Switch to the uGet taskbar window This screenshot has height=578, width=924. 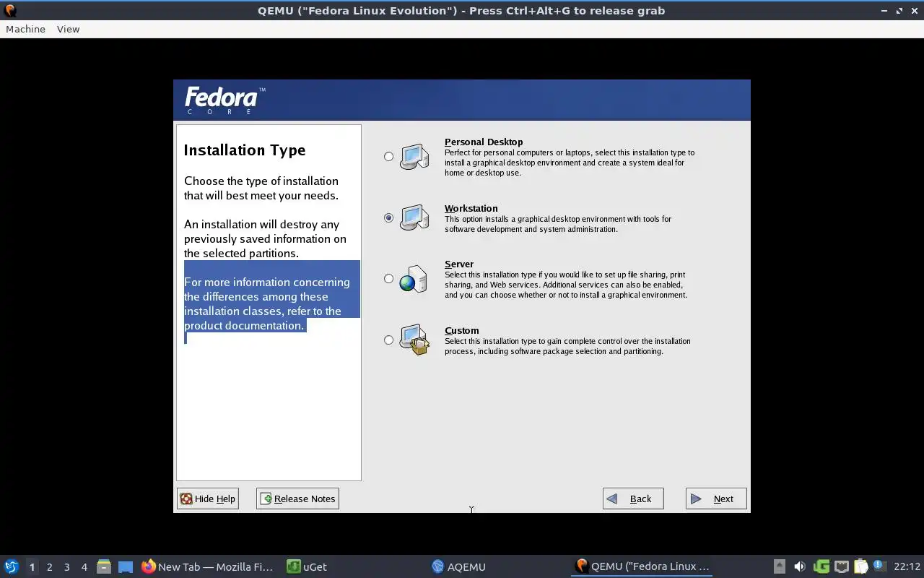click(308, 566)
